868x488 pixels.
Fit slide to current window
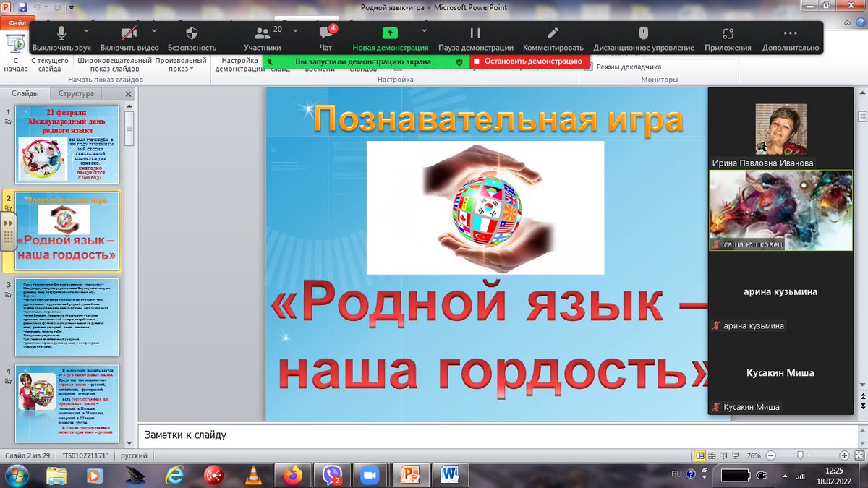(859, 456)
